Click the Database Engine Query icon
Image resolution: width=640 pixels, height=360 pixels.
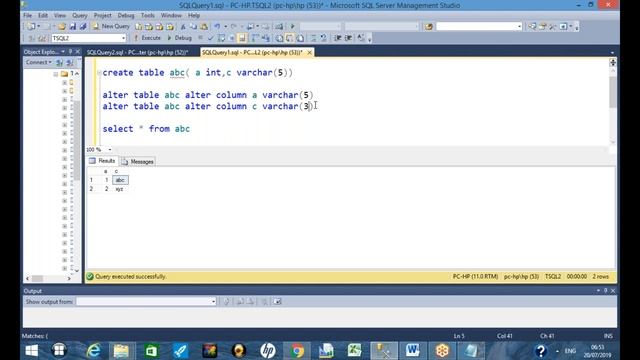point(138,27)
